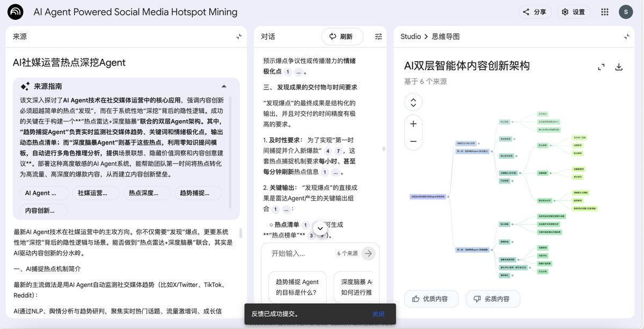Collapse the 来源指南 source guide section
Viewport: 644px width, 329px height.
click(x=224, y=86)
